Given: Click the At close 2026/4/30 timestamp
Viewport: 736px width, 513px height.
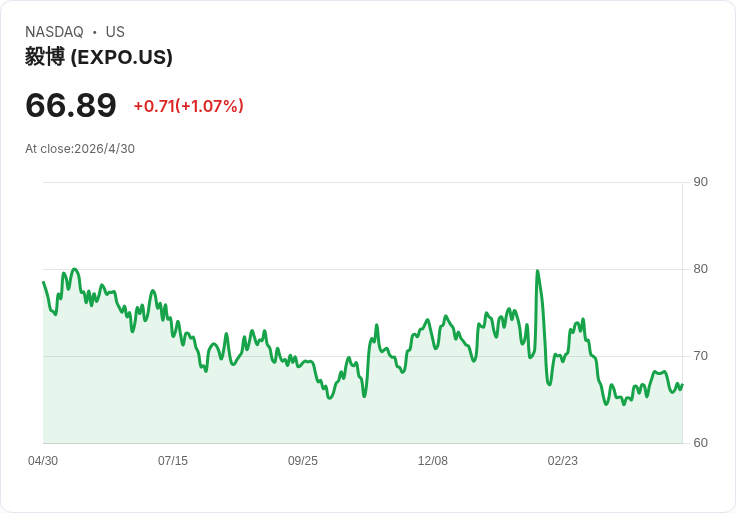Looking at the screenshot, I should coord(80,149).
